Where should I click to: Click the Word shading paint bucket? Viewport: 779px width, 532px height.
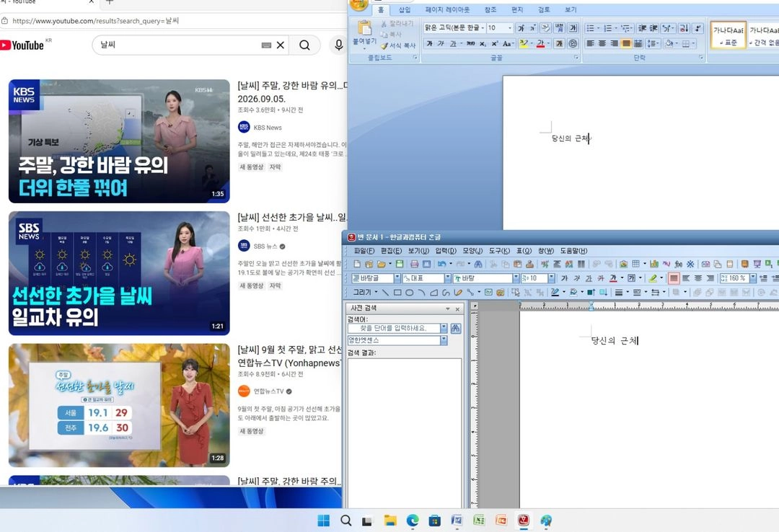click(x=669, y=44)
